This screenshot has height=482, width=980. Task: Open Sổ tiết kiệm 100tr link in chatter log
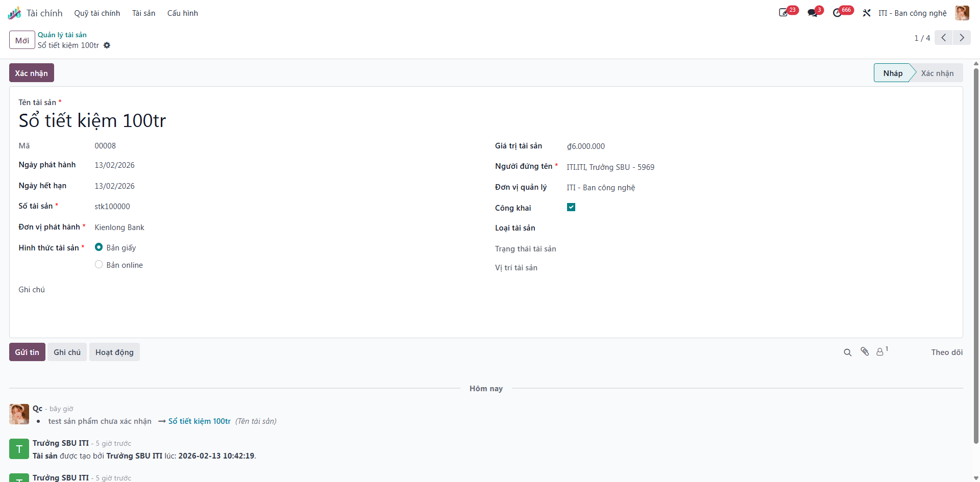pyautogui.click(x=200, y=421)
